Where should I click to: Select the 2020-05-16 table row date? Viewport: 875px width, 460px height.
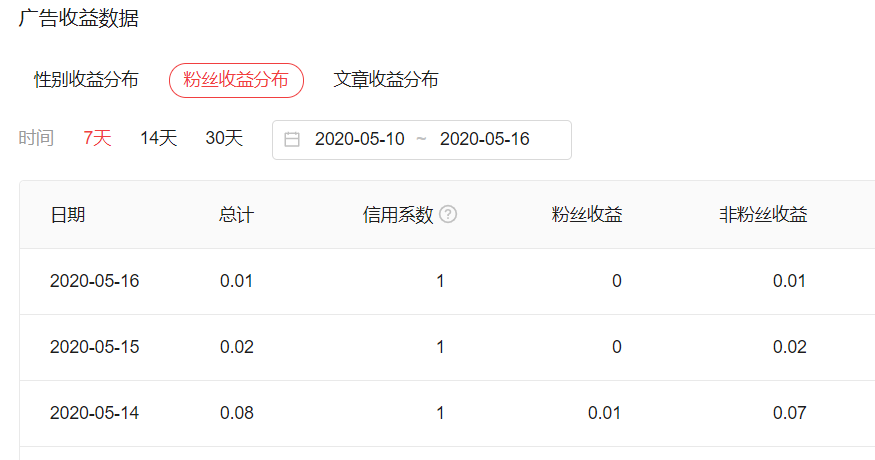(94, 281)
